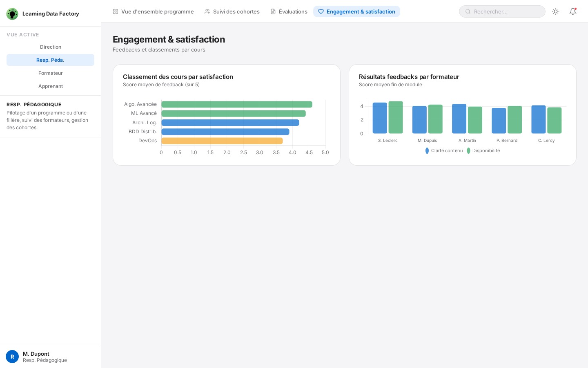The height and width of the screenshot is (368, 588).
Task: Click the search magnifier icon
Action: pos(468,11)
